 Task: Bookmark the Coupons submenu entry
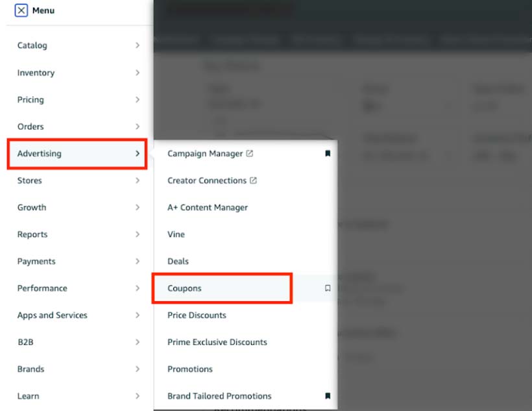coord(328,288)
